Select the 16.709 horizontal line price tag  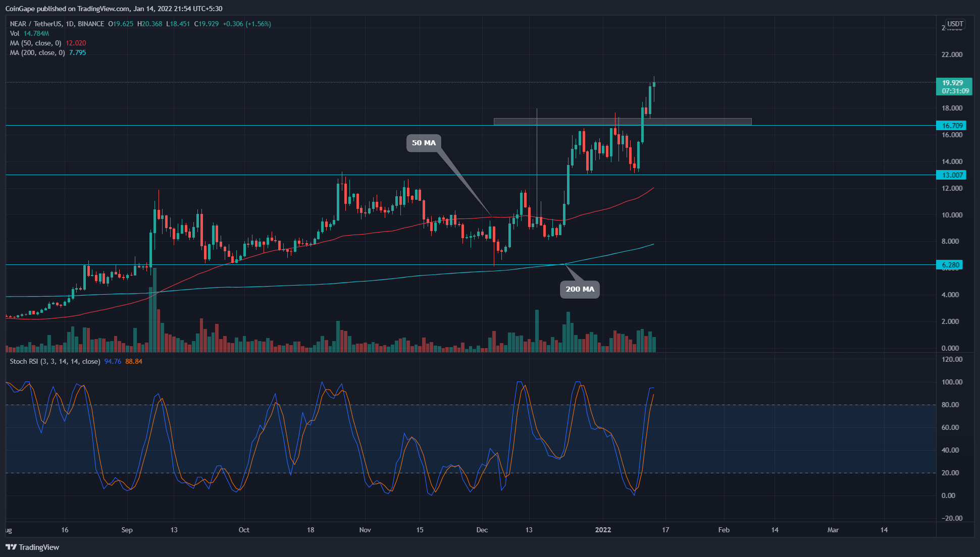point(952,126)
